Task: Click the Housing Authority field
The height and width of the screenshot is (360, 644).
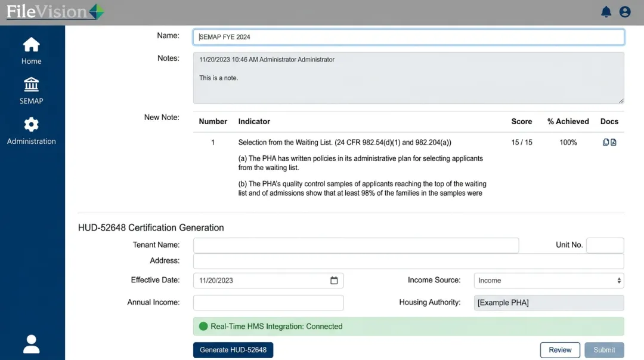Action: point(549,303)
